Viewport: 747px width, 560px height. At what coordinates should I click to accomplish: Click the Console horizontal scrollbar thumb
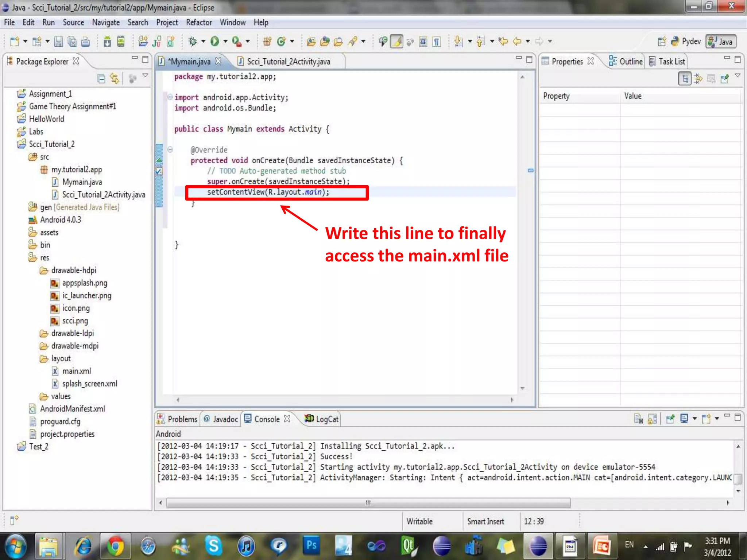[x=368, y=503]
